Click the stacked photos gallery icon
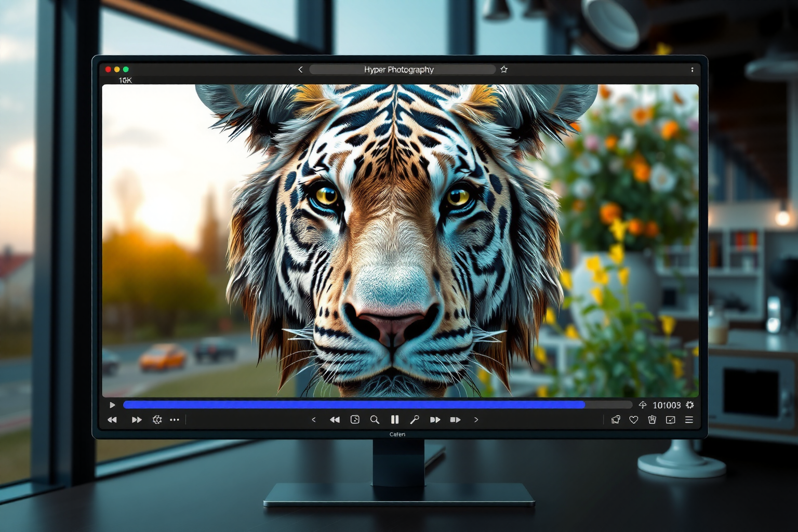 click(x=616, y=420)
